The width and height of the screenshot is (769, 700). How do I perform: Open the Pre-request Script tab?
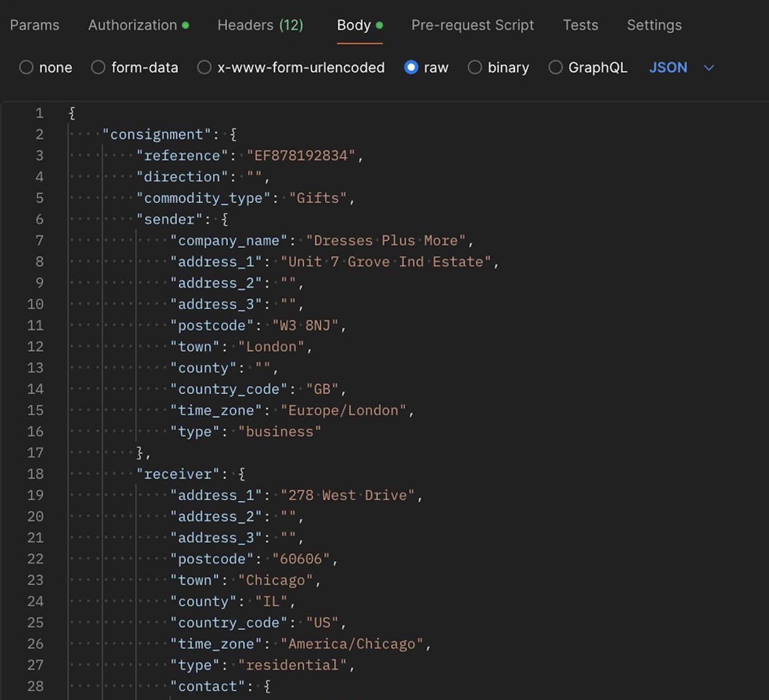[x=473, y=25]
